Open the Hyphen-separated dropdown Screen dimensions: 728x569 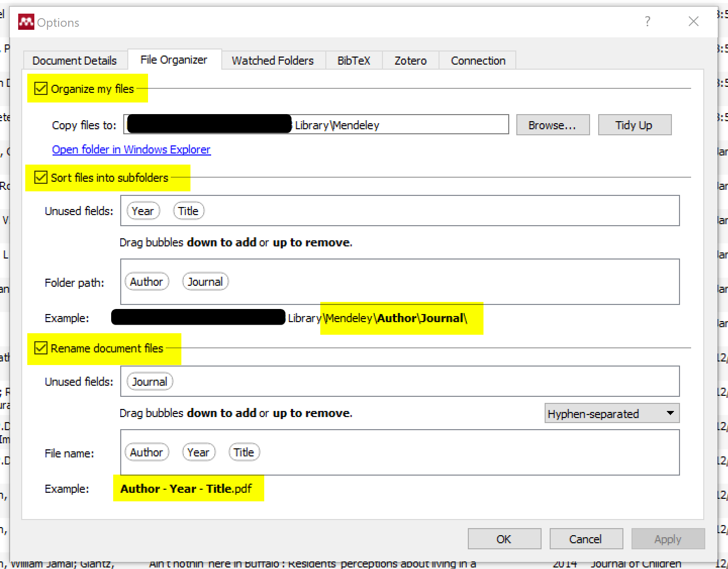pyautogui.click(x=612, y=413)
